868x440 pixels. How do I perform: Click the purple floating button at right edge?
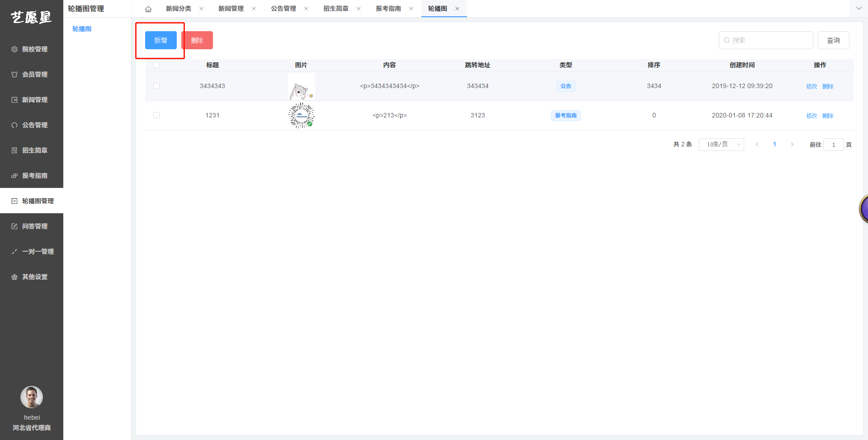point(864,209)
